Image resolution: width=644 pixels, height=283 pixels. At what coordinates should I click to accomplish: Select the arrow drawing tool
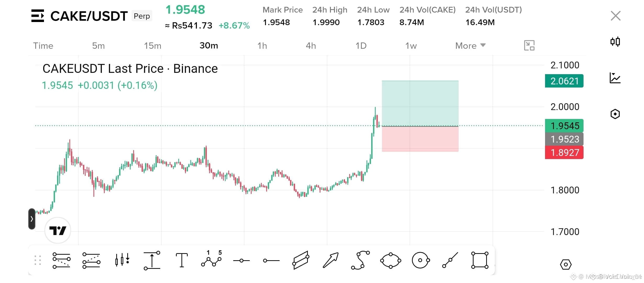(x=331, y=260)
